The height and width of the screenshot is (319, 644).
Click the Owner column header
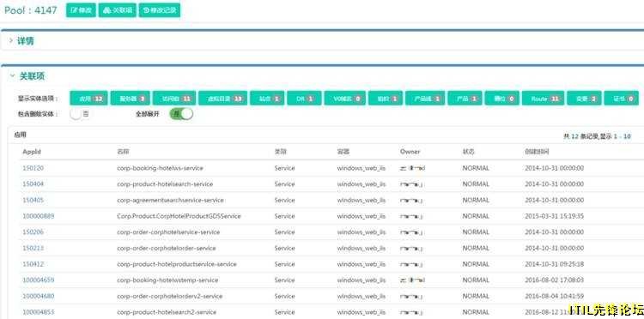[410, 152]
